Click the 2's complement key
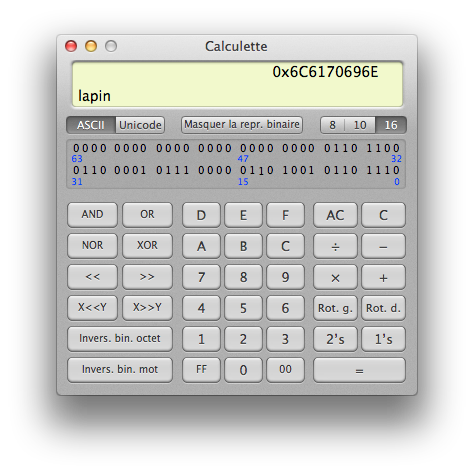474x474 pixels. click(335, 339)
